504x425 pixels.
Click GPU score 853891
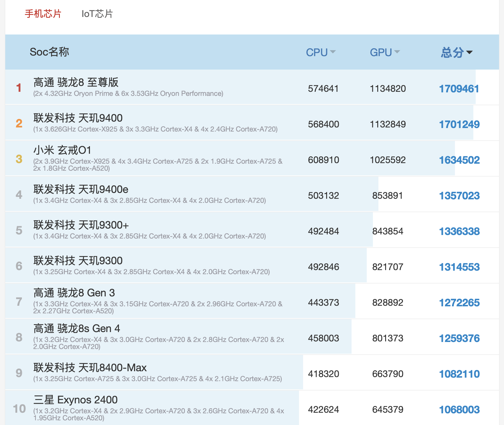click(387, 196)
